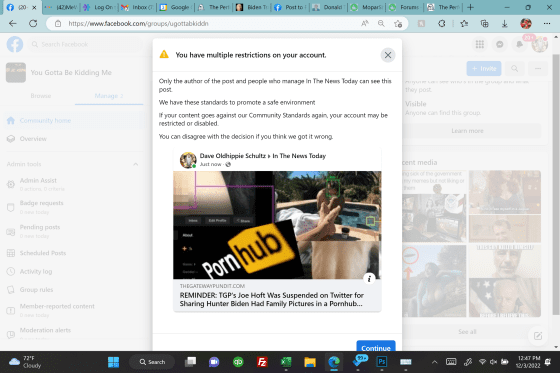The width and height of the screenshot is (560, 373).
Task: Refresh the page in the browser toolbar
Action: 33,24
